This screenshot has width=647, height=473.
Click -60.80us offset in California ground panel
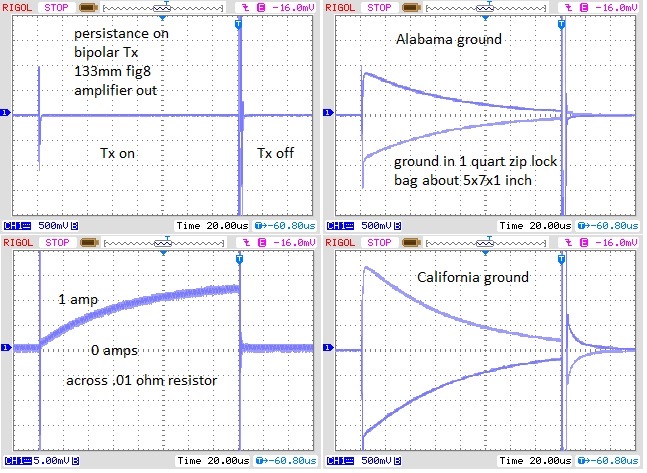[608, 461]
